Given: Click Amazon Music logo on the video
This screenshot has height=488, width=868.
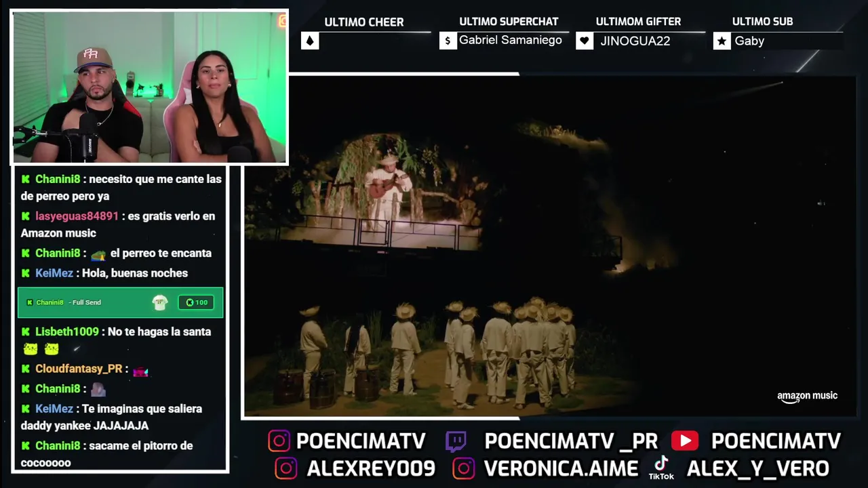Looking at the screenshot, I should click(x=807, y=397).
